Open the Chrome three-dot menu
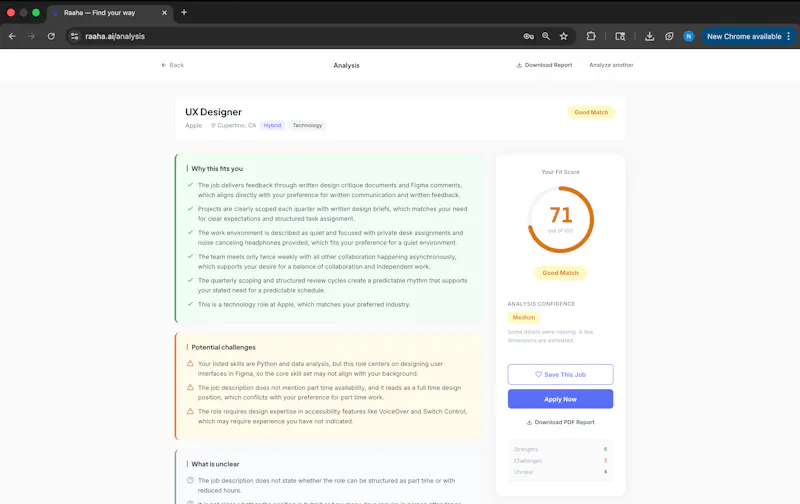The height and width of the screenshot is (504, 800). coord(789,36)
